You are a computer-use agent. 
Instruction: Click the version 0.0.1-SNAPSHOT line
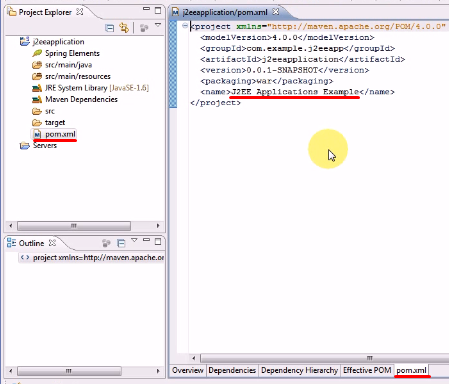(285, 70)
